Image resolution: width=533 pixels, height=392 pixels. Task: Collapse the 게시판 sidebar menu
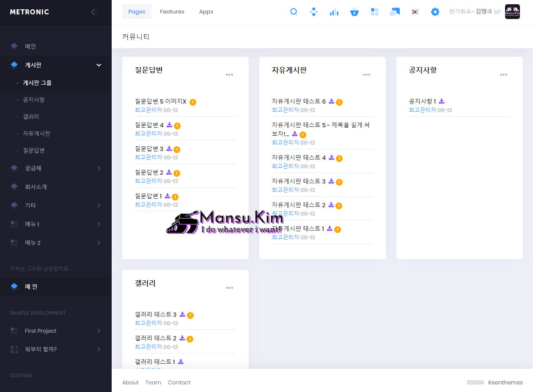click(99, 65)
